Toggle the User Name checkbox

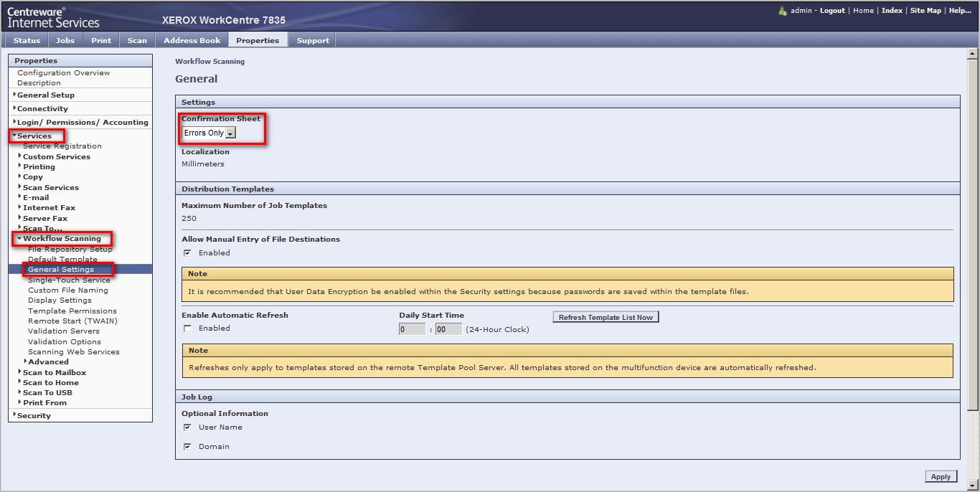tap(188, 427)
